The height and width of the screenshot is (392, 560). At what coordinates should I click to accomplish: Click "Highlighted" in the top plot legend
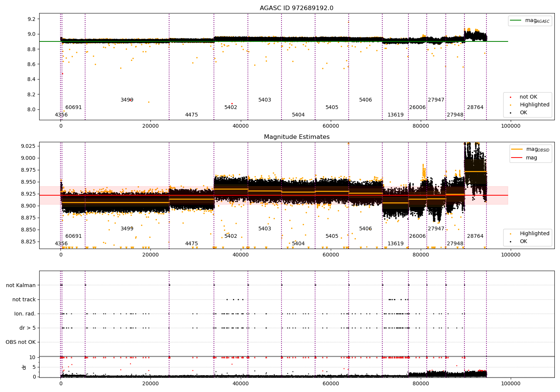pyautogui.click(x=530, y=105)
